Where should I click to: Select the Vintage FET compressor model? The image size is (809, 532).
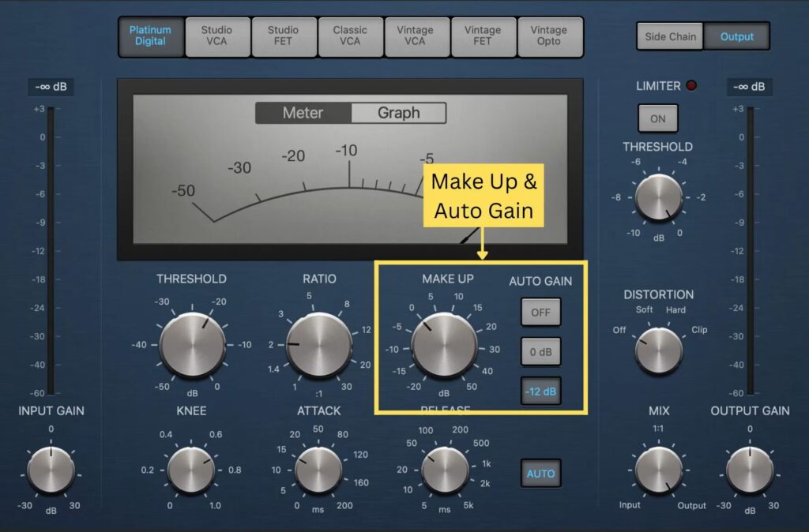483,36
